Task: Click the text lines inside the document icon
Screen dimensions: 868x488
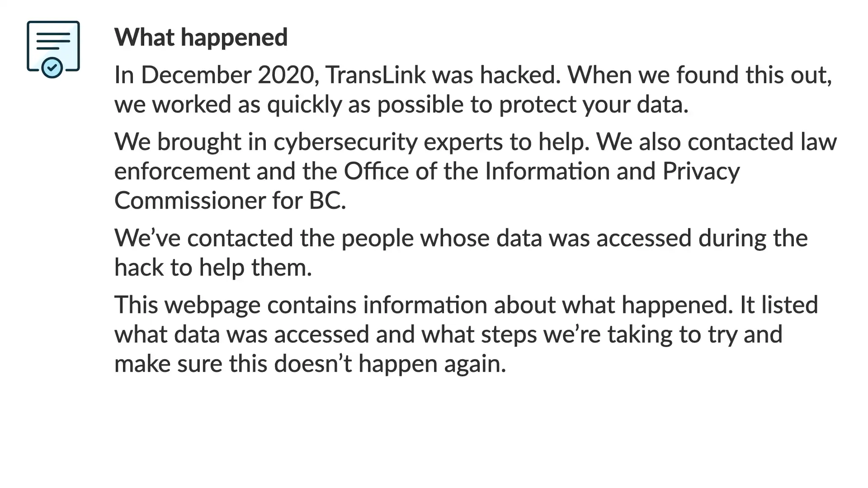Action: [x=53, y=41]
